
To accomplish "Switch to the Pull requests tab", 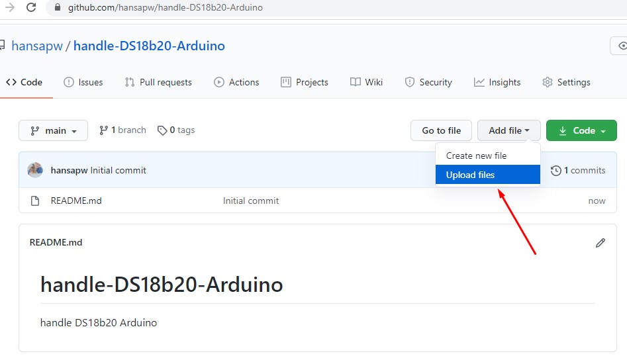I will tap(158, 82).
